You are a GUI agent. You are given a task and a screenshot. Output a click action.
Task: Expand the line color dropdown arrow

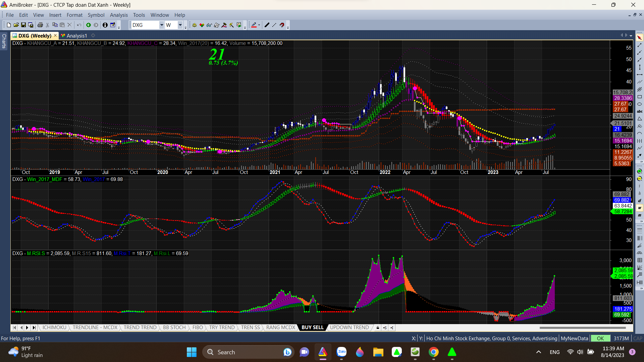(x=259, y=25)
